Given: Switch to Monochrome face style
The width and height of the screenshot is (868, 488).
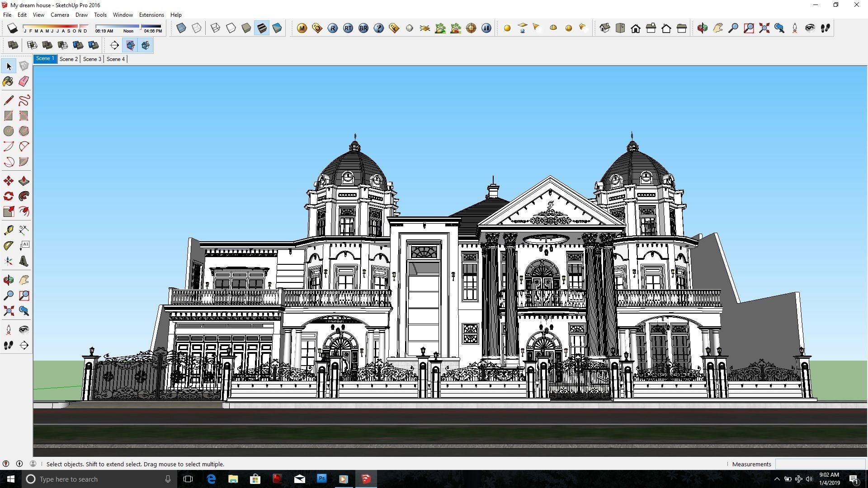Looking at the screenshot, I should (277, 28).
